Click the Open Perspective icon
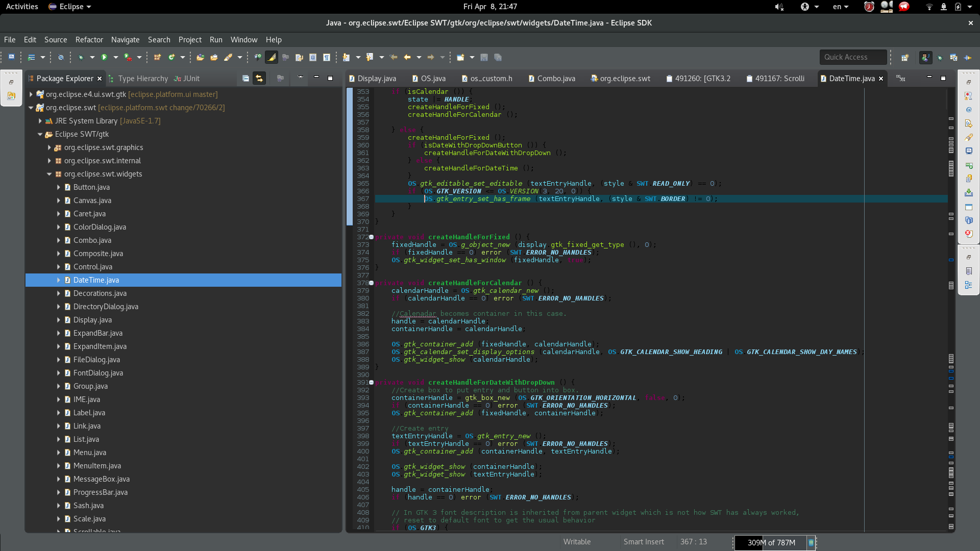 [x=905, y=57]
